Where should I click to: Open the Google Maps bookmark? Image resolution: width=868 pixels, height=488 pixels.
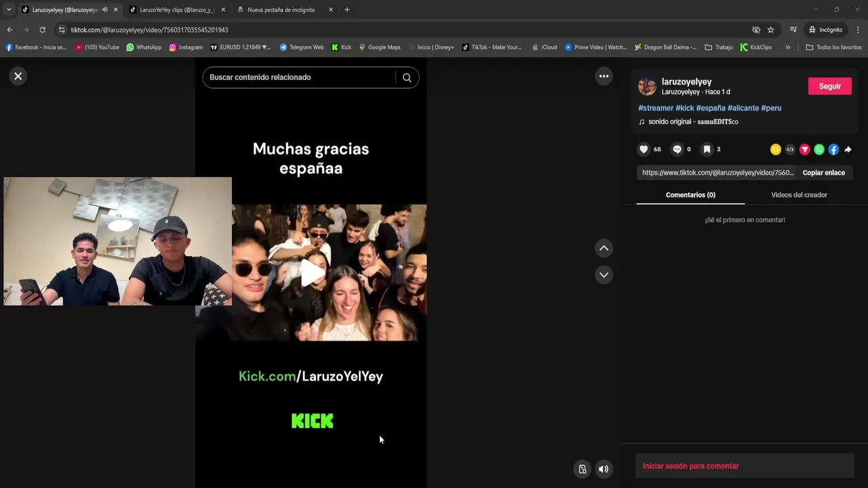click(379, 47)
